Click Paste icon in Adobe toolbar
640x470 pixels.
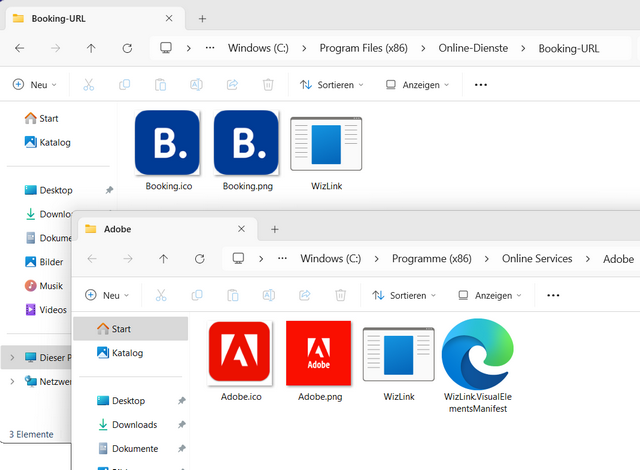(233, 295)
